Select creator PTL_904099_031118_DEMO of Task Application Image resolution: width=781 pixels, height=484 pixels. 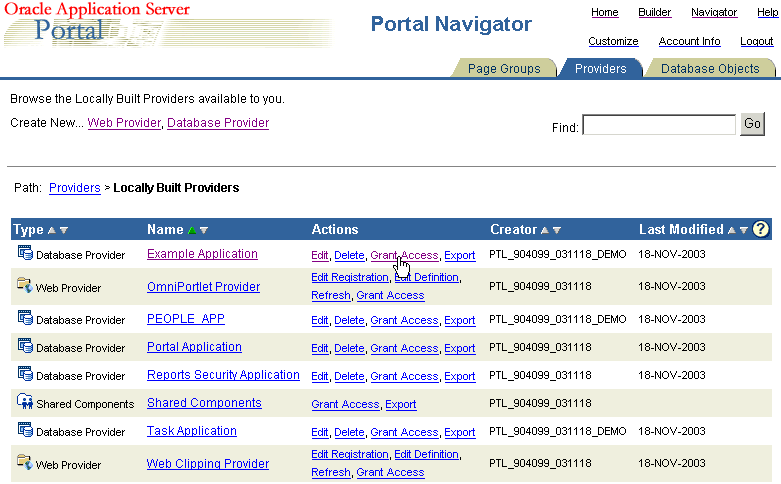point(557,431)
